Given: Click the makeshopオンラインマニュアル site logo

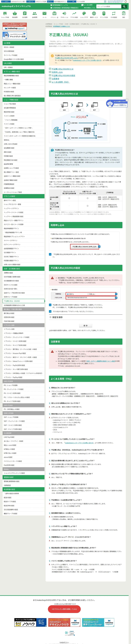Looking at the screenshot, I should [x=16, y=6].
